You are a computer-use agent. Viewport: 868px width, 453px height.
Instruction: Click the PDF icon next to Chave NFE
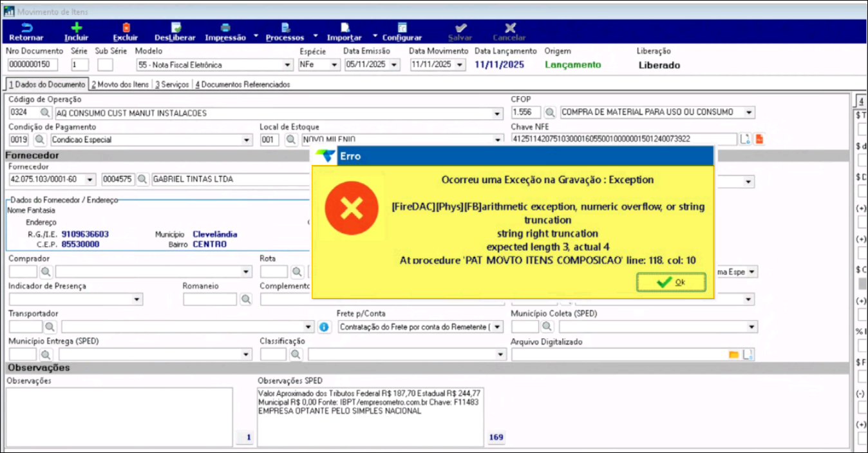(x=759, y=139)
